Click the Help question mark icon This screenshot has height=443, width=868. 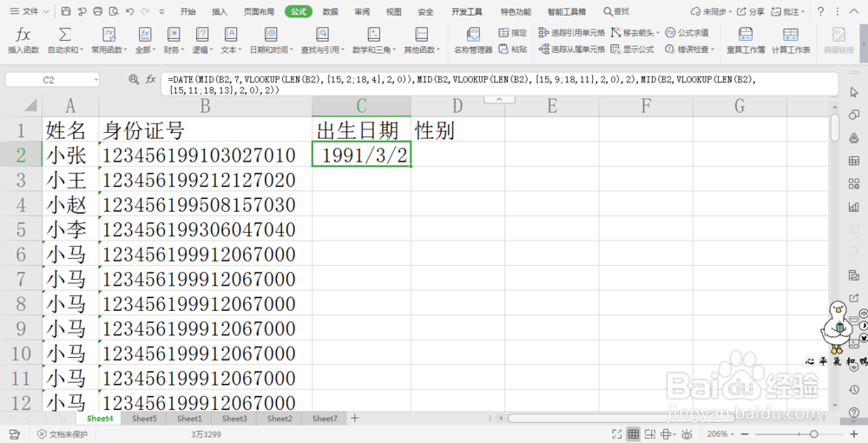pyautogui.click(x=820, y=11)
